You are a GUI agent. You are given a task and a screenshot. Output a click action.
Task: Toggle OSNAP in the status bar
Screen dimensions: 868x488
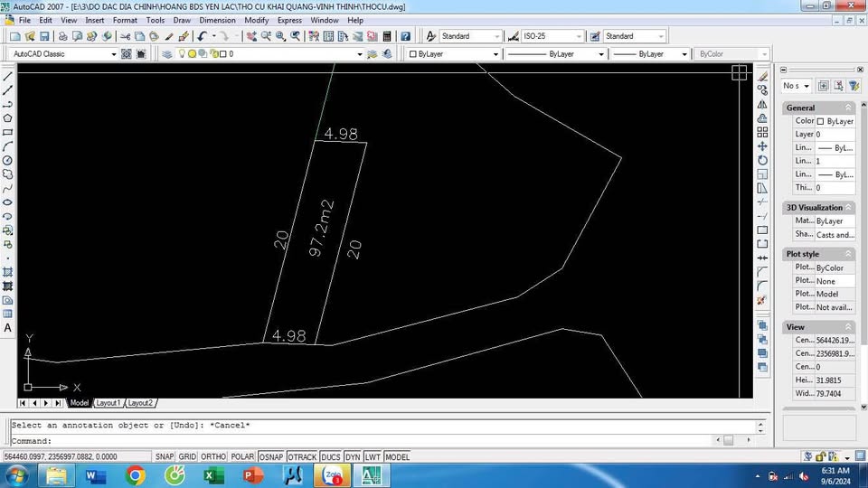pyautogui.click(x=270, y=457)
